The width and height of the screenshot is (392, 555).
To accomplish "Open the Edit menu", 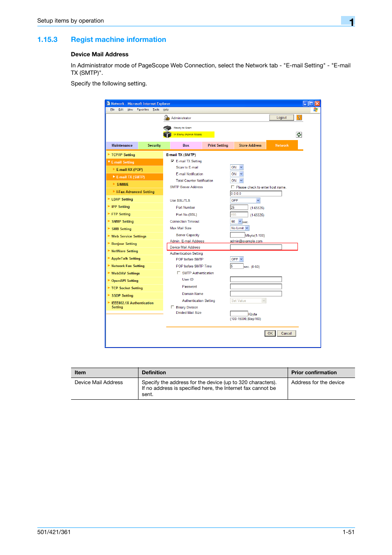I will tap(121, 110).
